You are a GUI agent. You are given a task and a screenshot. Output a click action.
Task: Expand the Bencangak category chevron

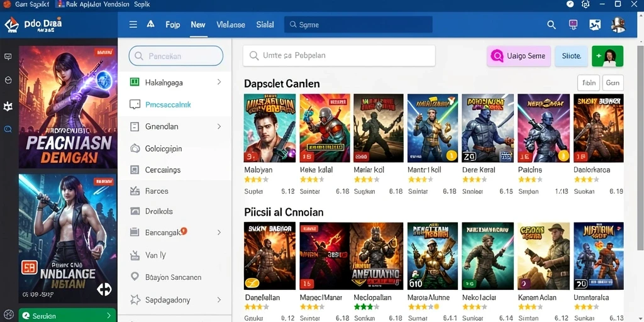[x=219, y=233]
